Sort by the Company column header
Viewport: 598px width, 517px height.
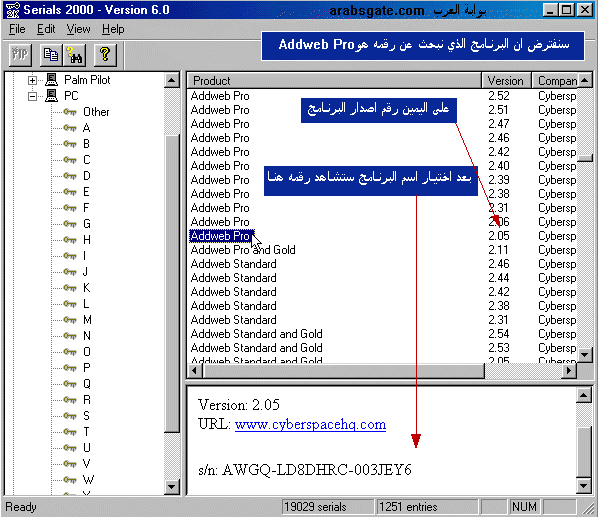coord(555,81)
